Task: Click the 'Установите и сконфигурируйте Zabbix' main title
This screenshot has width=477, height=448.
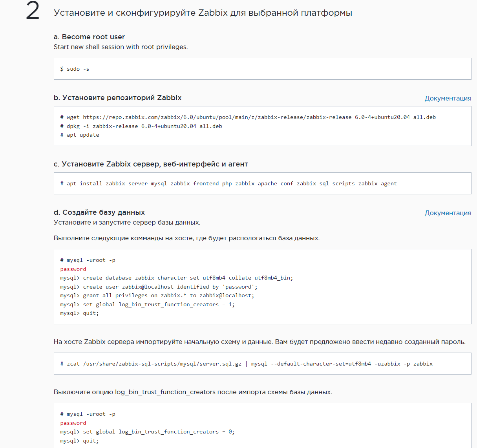Action: coord(203,13)
